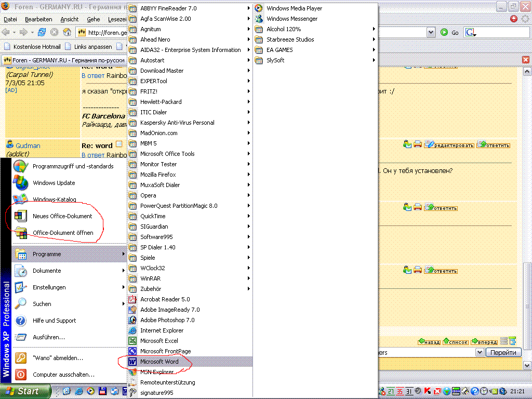Launch Adobe Photoshop 7.0

(x=190, y=320)
